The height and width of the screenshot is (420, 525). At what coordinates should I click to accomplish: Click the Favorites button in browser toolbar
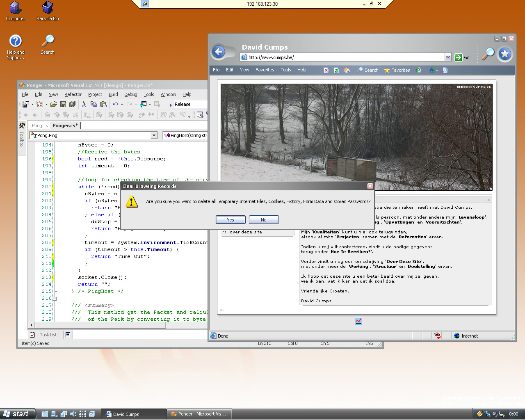pos(397,70)
